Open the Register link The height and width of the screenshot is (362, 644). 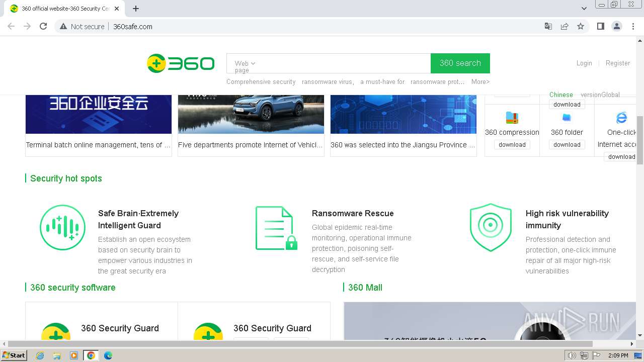[x=618, y=63]
